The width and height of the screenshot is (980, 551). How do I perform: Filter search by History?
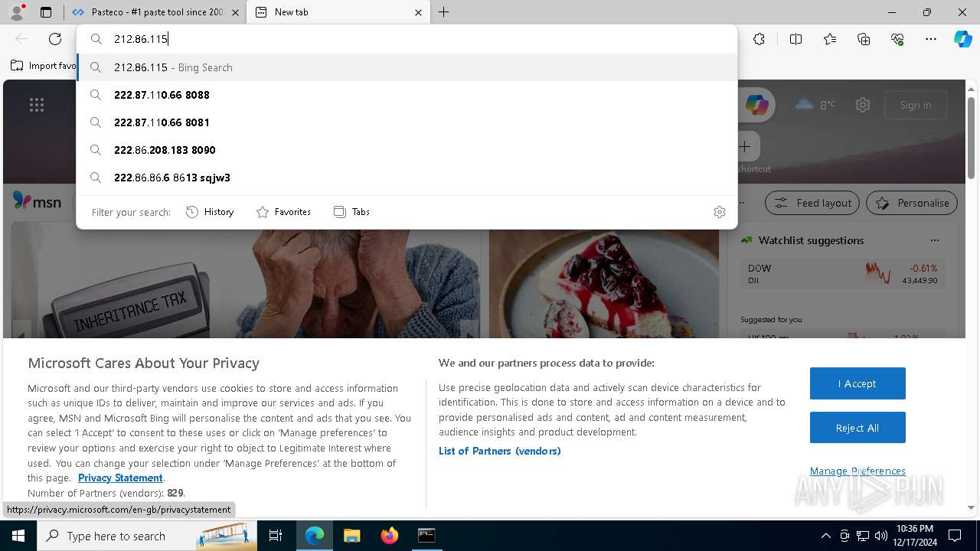[x=210, y=212]
